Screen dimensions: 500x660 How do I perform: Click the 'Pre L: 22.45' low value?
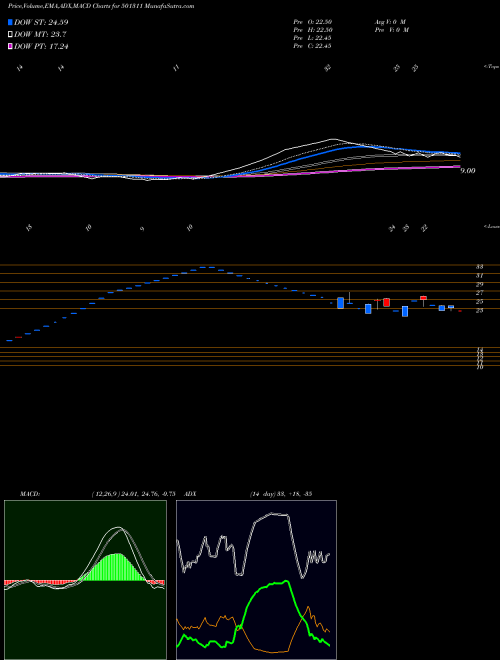click(312, 38)
